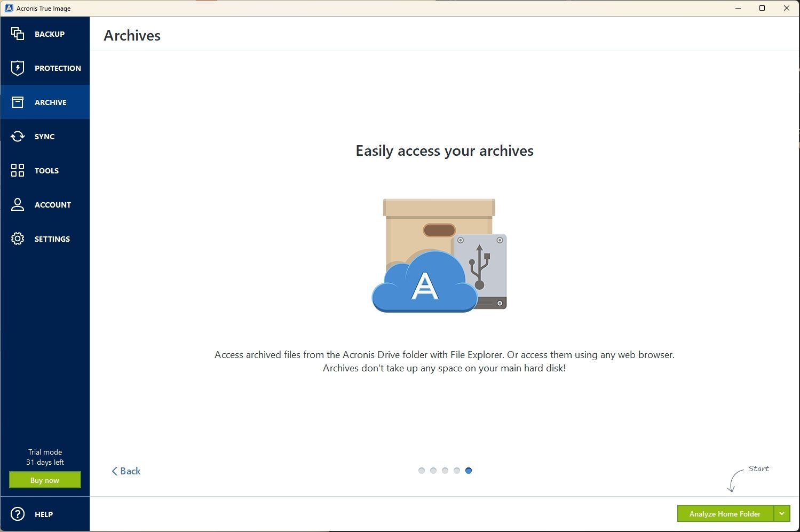Image resolution: width=800 pixels, height=532 pixels.
Task: Click the Backup stacked-squares icon
Action: (18, 34)
